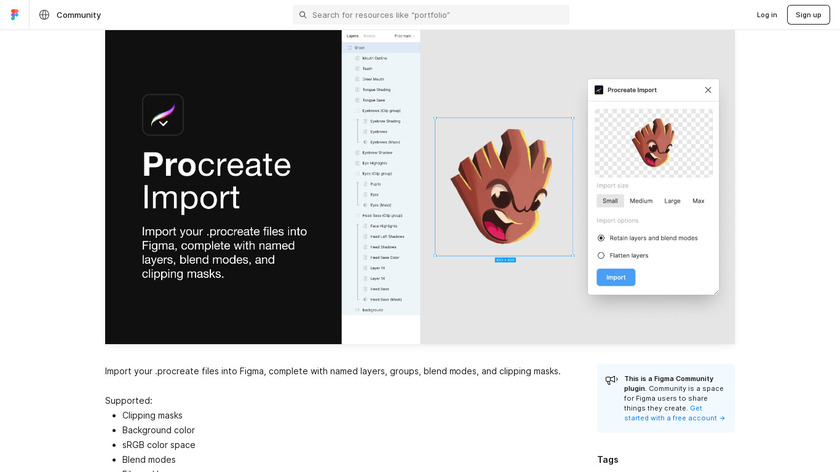Choose the Small import size
The width and height of the screenshot is (840, 472).
click(x=610, y=201)
